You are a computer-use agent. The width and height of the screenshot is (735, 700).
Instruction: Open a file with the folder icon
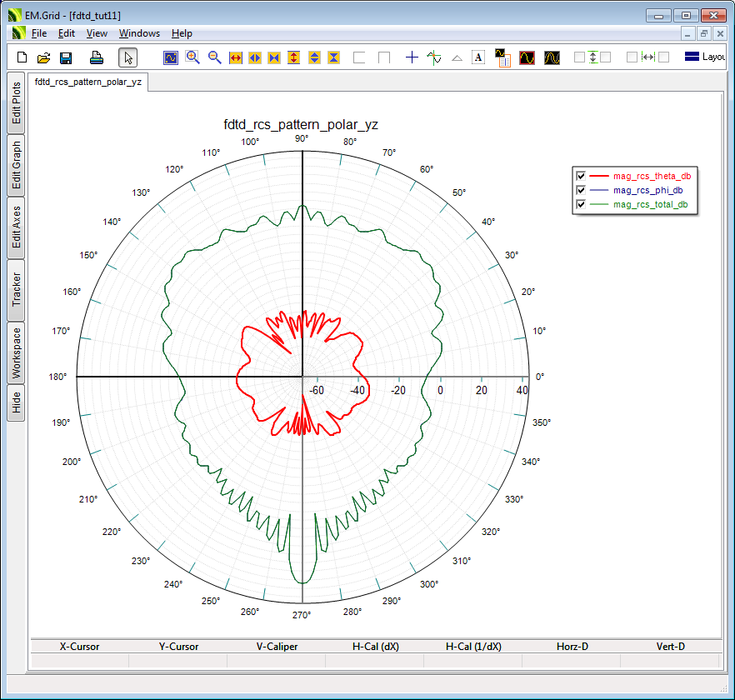coord(44,57)
